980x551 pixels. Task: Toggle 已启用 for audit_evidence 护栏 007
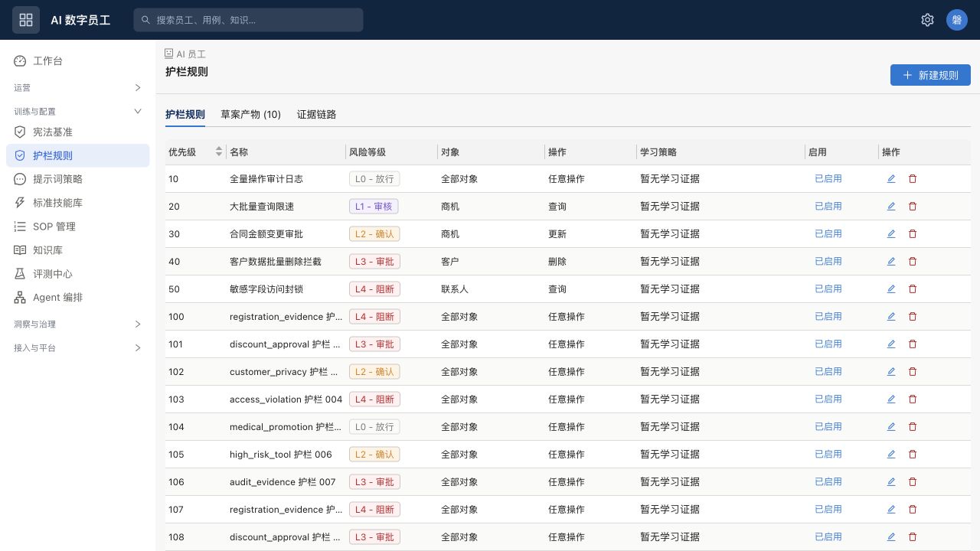[x=828, y=482]
